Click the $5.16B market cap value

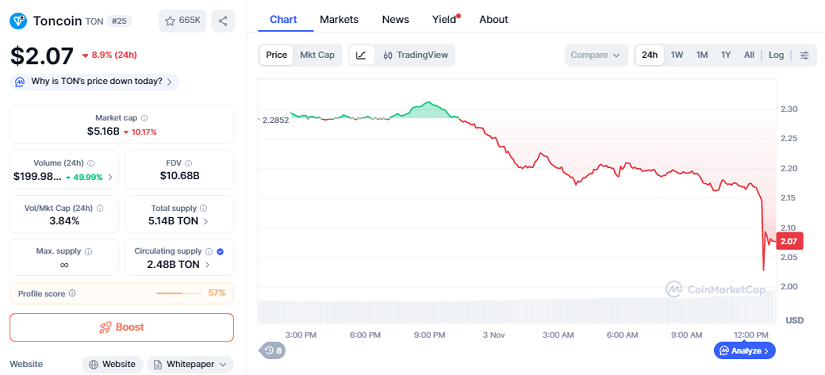click(103, 131)
